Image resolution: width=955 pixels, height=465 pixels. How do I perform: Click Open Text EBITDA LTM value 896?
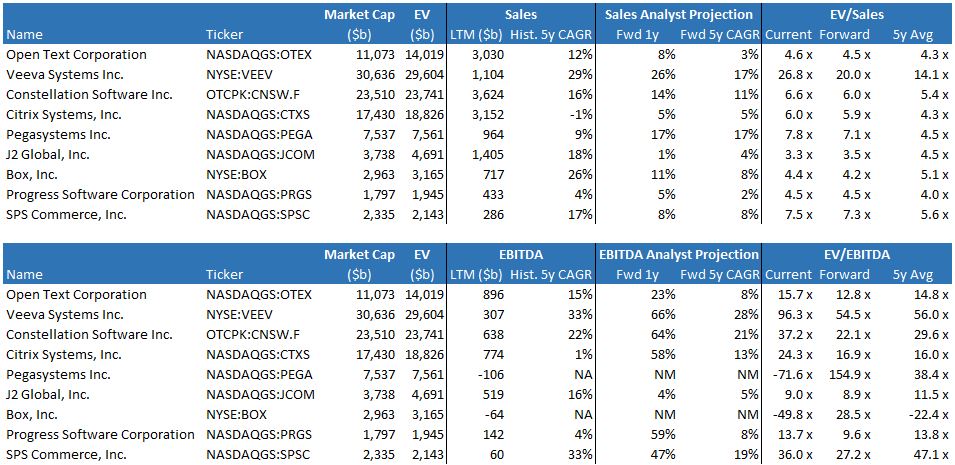pyautogui.click(x=493, y=295)
